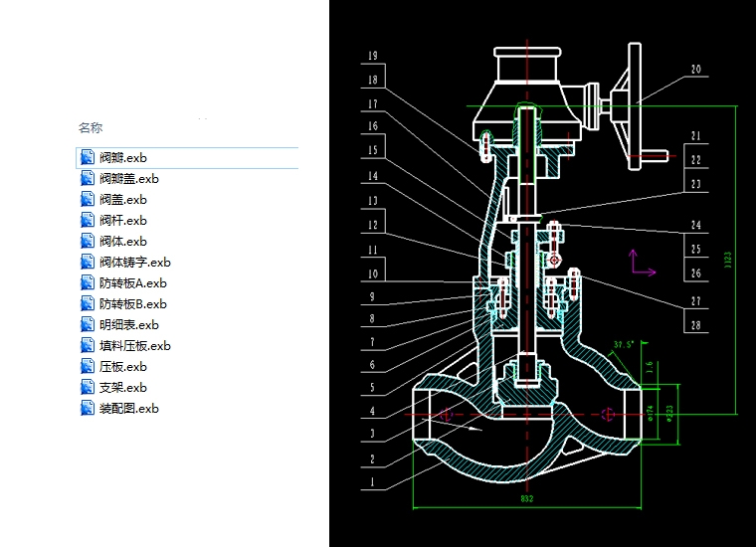Click the 压板.exb file name
Viewport: 756px width, 547px height.
[x=122, y=367]
